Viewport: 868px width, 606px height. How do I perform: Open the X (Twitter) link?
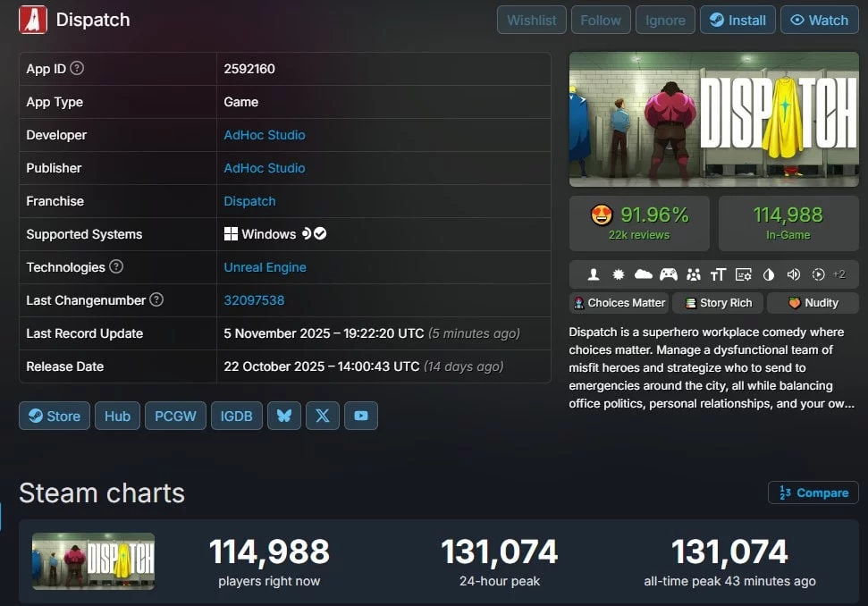[x=322, y=416]
